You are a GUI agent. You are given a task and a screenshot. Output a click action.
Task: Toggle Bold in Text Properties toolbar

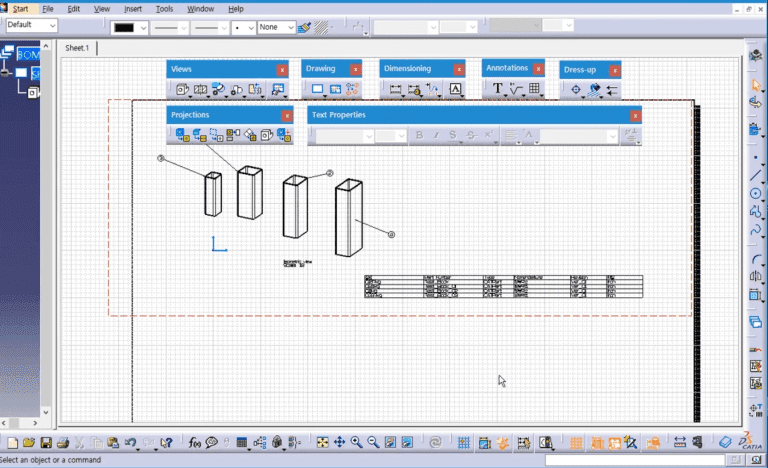(x=420, y=135)
